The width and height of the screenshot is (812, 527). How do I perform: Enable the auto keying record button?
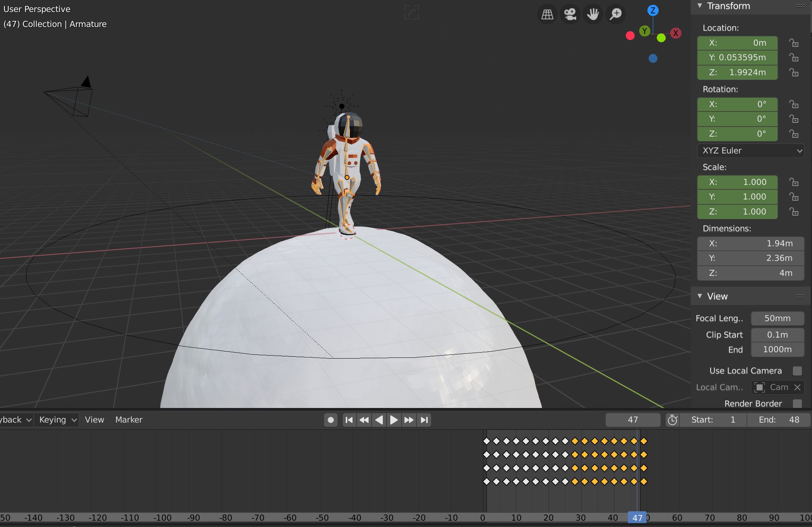pyautogui.click(x=331, y=420)
